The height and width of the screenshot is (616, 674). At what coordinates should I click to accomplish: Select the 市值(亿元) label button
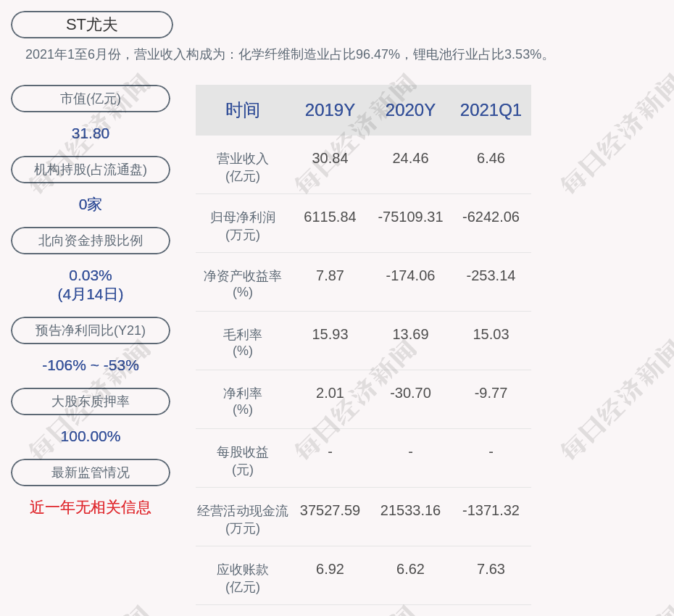tap(91, 99)
